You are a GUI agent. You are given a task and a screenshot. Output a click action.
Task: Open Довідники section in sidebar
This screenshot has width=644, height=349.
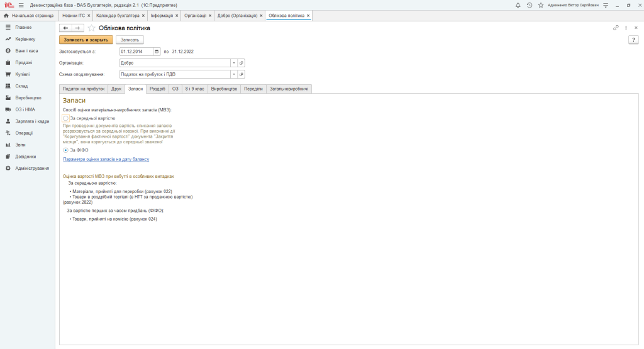coord(25,157)
